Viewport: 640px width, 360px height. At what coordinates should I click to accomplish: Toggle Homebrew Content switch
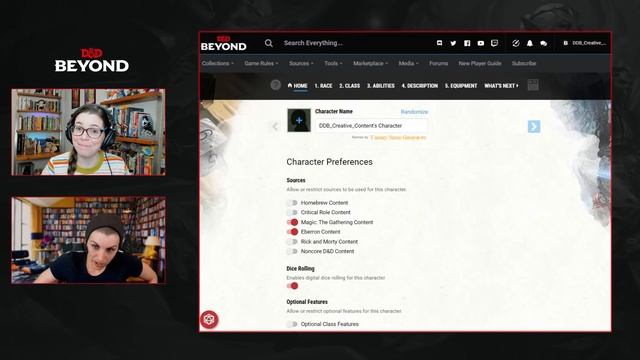coord(292,203)
